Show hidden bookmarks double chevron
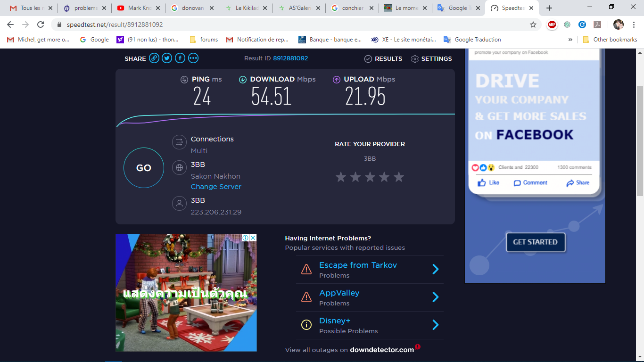 pyautogui.click(x=570, y=40)
